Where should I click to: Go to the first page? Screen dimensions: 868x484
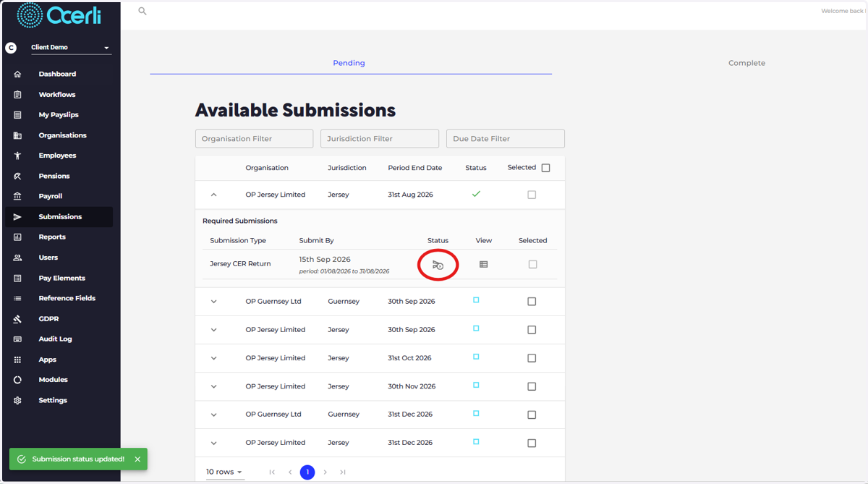point(272,472)
